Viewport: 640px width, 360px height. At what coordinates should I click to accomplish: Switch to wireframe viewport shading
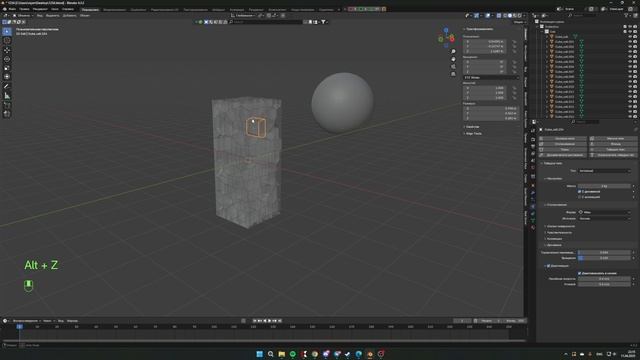point(505,16)
